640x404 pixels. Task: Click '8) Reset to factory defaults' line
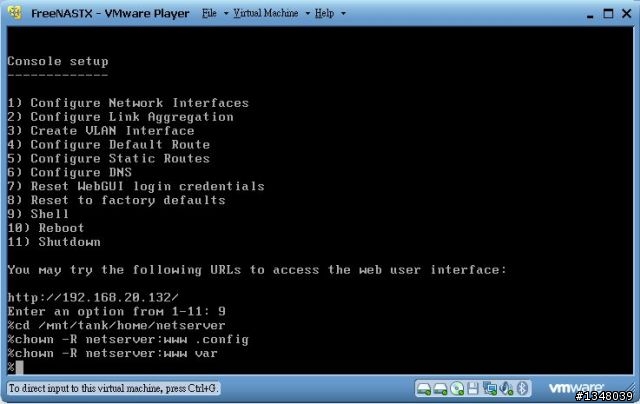click(x=116, y=200)
